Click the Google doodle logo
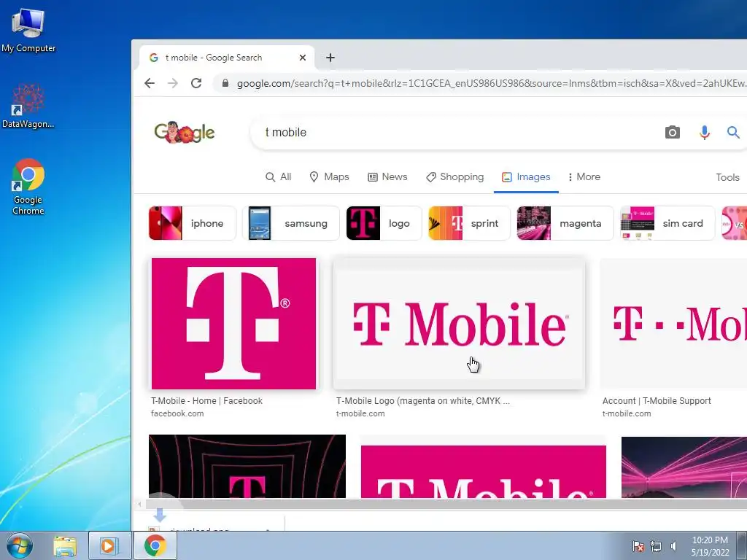Screen dimensions: 747x560 pyautogui.click(x=185, y=133)
